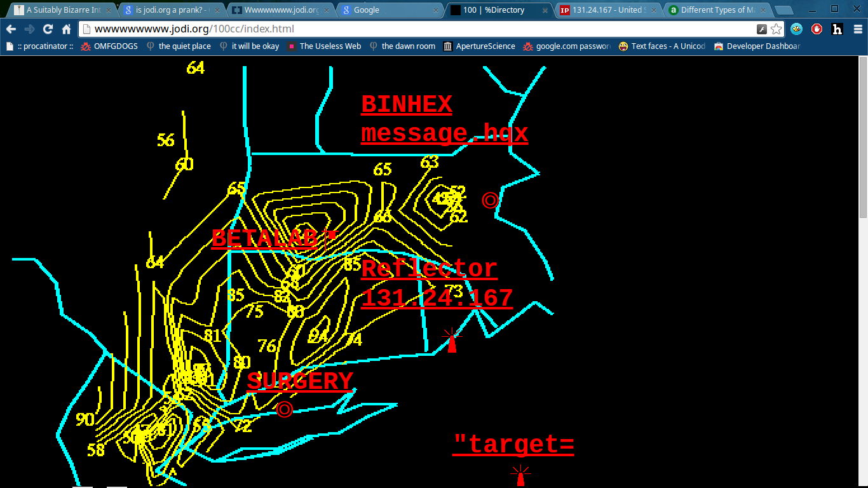Open the SURGERY link
This screenshot has height=488, width=868.
(299, 381)
